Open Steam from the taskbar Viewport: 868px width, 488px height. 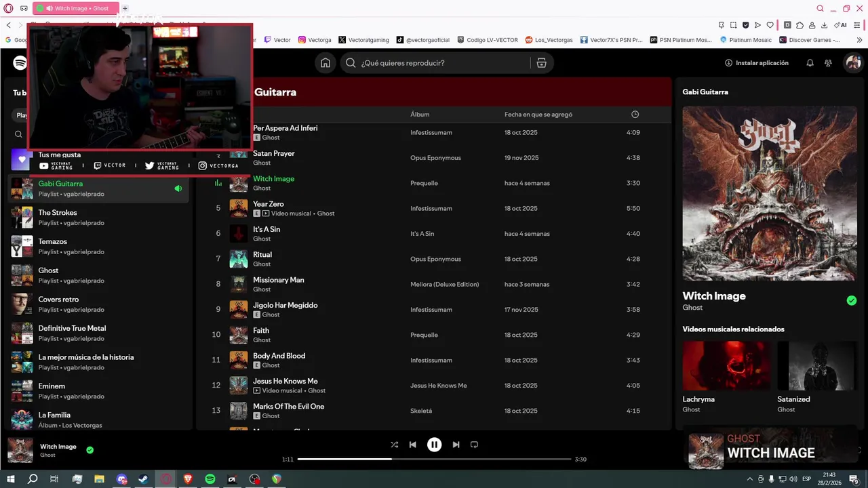144,479
